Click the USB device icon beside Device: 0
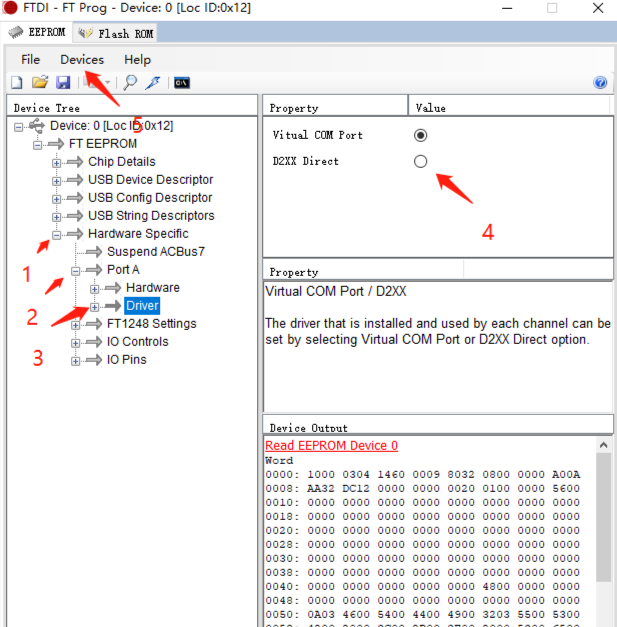The image size is (617, 627). click(37, 126)
